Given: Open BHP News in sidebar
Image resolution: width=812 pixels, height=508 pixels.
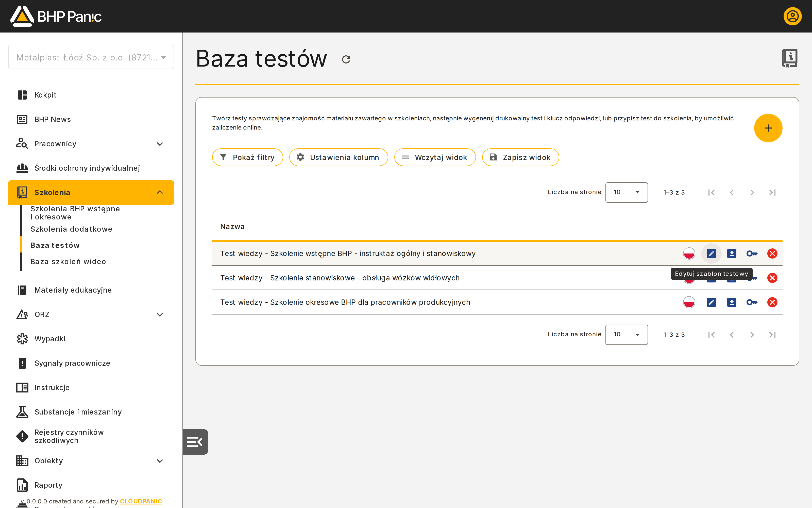Looking at the screenshot, I should [91, 119].
